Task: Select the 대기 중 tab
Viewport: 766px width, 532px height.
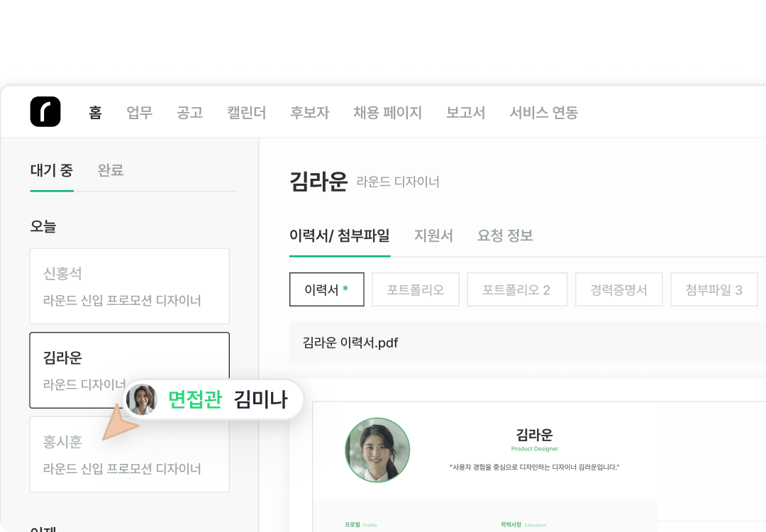Action: coord(51,170)
